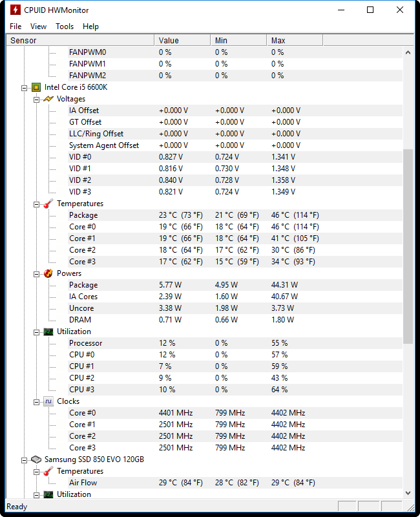Click the Value column header
This screenshot has height=517, width=420.
coord(182,40)
